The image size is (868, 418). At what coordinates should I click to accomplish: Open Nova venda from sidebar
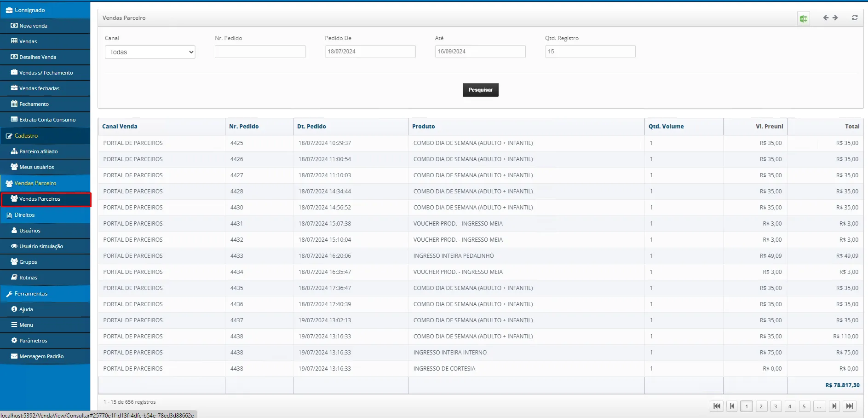(x=33, y=26)
